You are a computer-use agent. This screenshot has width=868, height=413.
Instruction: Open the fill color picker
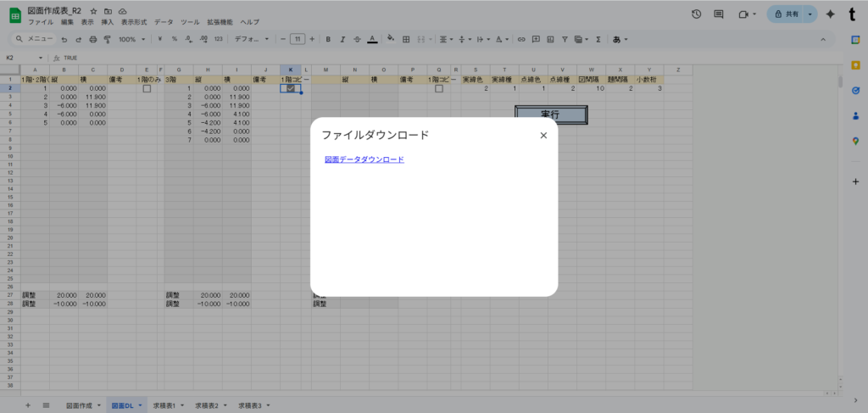pyautogui.click(x=391, y=39)
